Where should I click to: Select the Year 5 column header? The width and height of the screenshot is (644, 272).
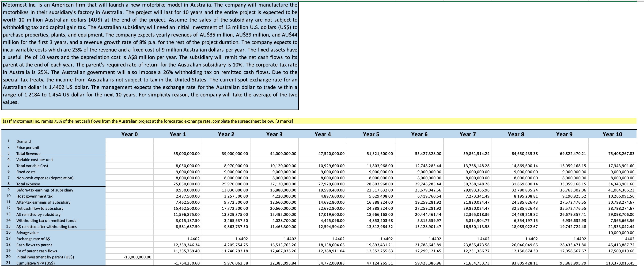pos(371,134)
